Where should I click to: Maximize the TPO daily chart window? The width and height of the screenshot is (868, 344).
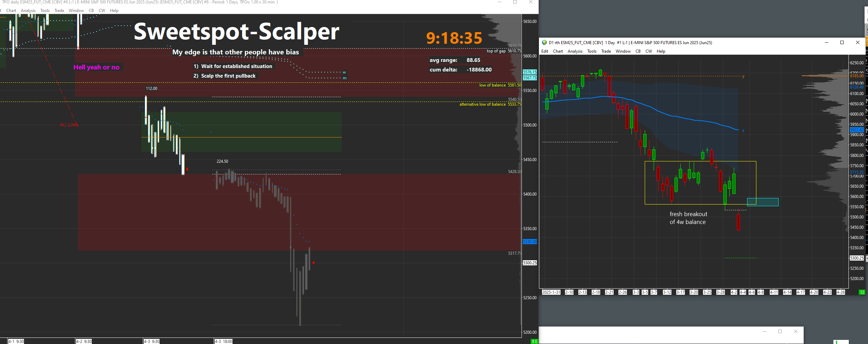[x=515, y=2]
